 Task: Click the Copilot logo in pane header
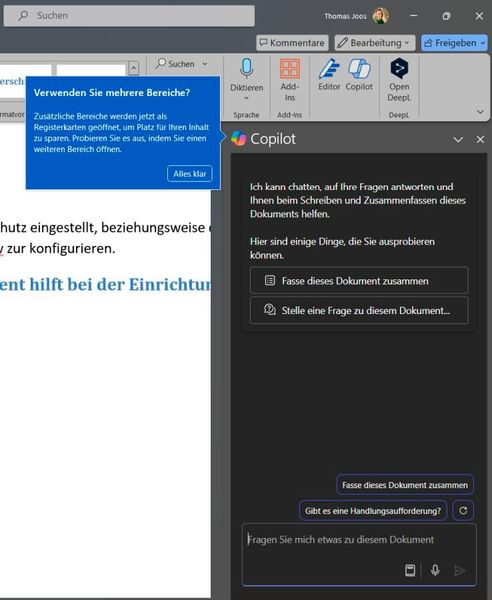point(238,139)
